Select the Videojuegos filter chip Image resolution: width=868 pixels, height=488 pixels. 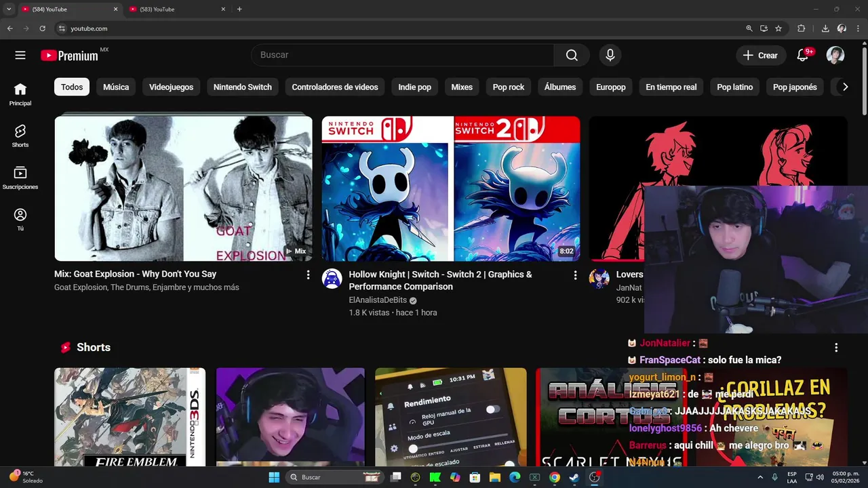tap(171, 87)
